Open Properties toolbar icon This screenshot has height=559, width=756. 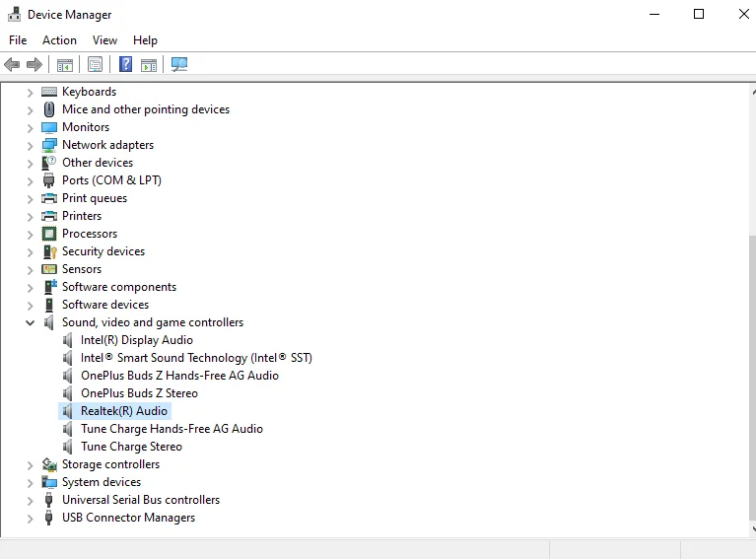coord(95,64)
